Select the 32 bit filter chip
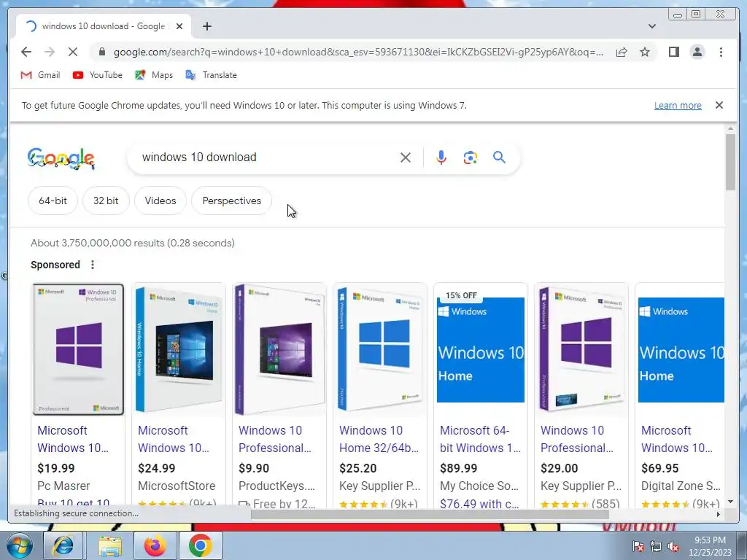The height and width of the screenshot is (560, 747). point(106,201)
